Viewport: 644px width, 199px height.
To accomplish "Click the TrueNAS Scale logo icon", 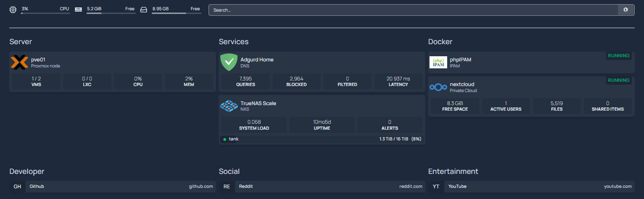I will [x=228, y=106].
